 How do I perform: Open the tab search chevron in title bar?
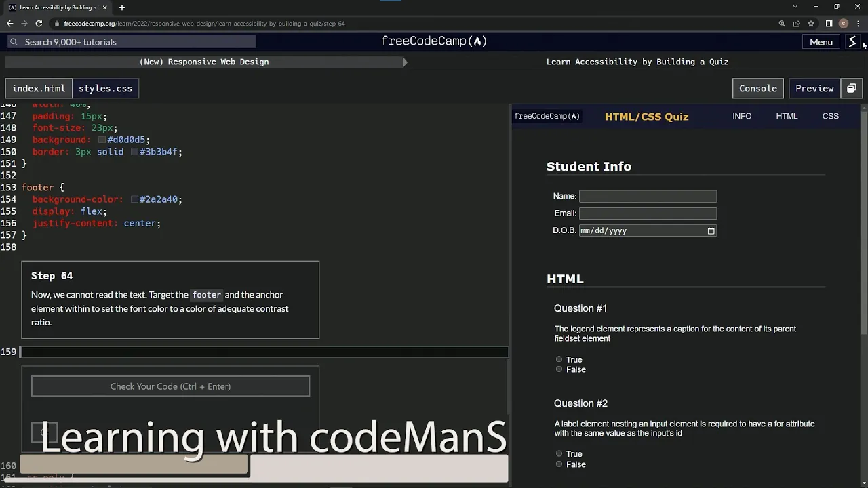point(795,7)
